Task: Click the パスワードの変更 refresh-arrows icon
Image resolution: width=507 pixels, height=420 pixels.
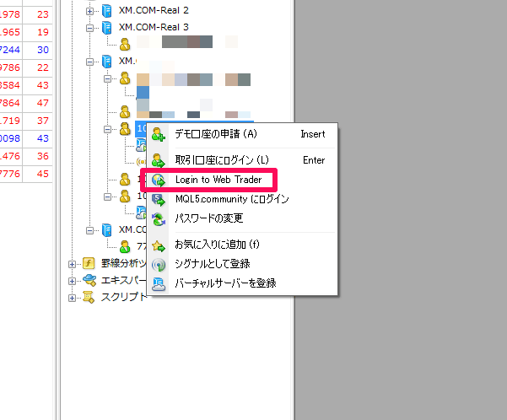Action: tap(159, 219)
